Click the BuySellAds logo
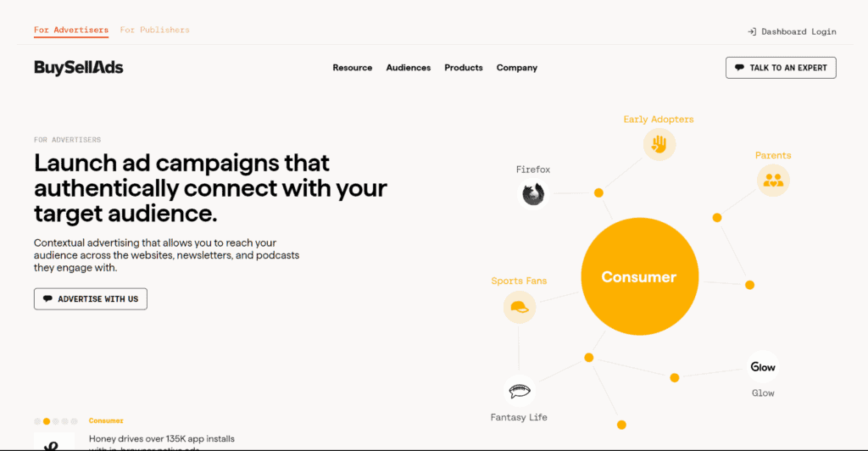868x451 pixels. 79,68
